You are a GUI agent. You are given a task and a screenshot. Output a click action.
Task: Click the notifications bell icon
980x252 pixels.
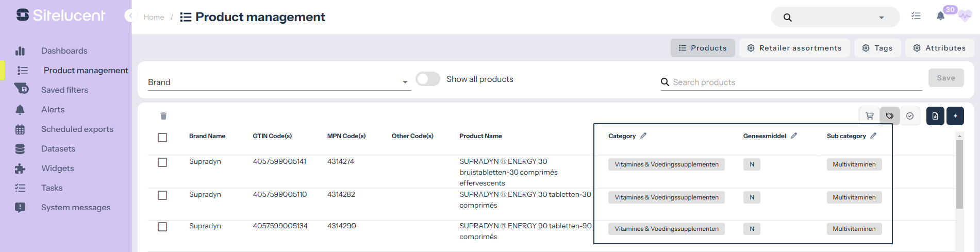(940, 16)
